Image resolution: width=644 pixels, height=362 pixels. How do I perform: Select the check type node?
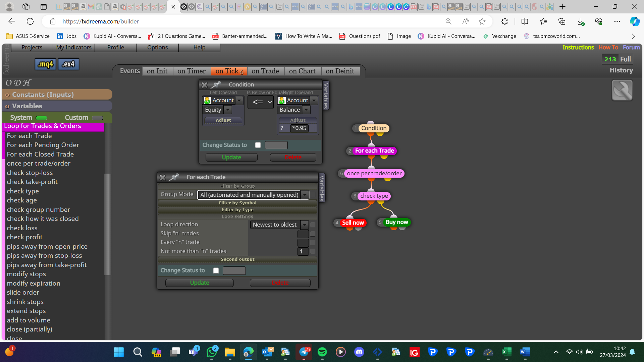click(374, 196)
